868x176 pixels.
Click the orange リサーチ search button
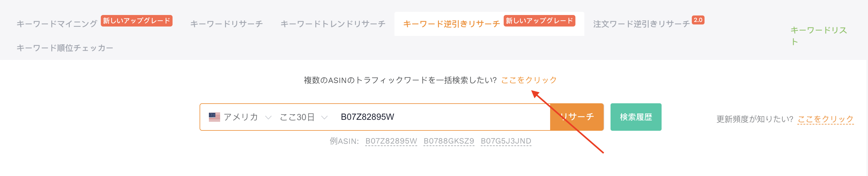577,117
